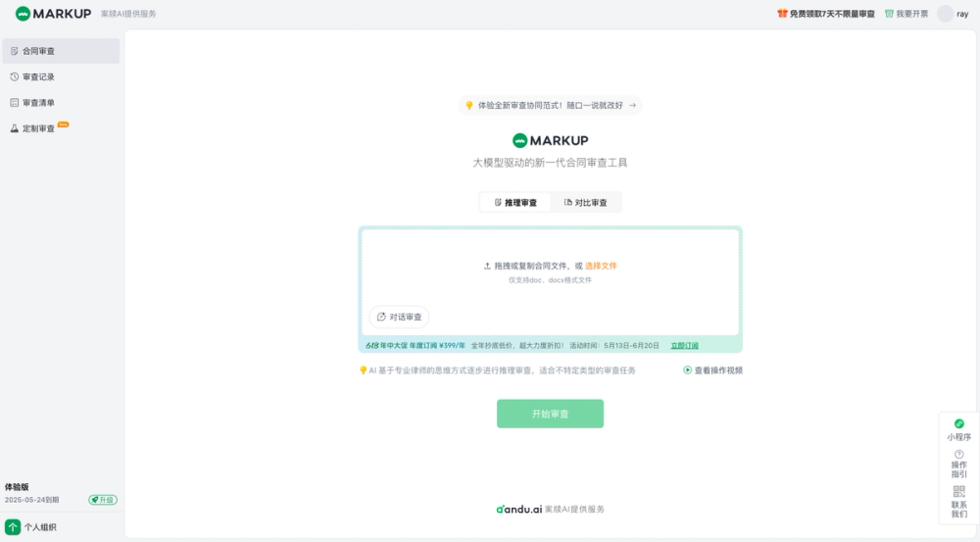The width and height of the screenshot is (980, 542).
Task: Click the play icon beside 查看操作视频
Action: [688, 370]
